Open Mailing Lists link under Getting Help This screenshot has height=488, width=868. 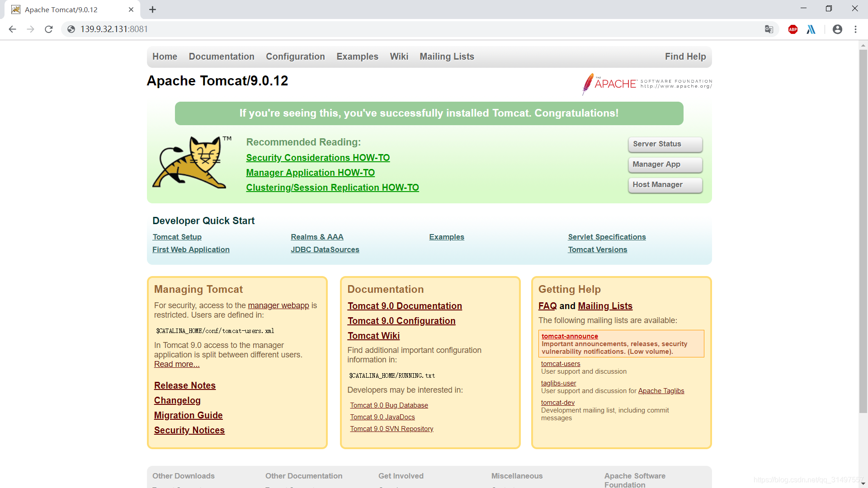(605, 306)
